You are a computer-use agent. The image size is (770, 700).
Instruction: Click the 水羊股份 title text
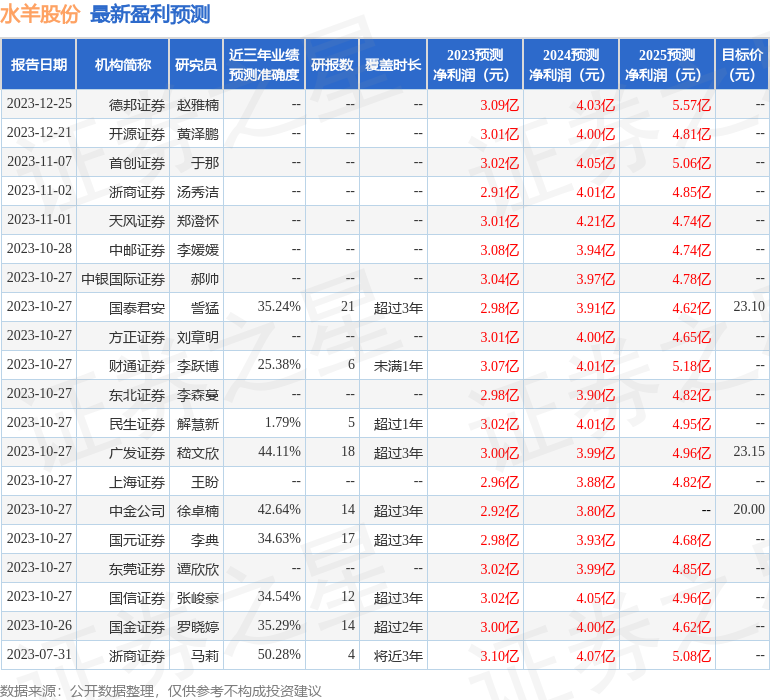coord(40,14)
